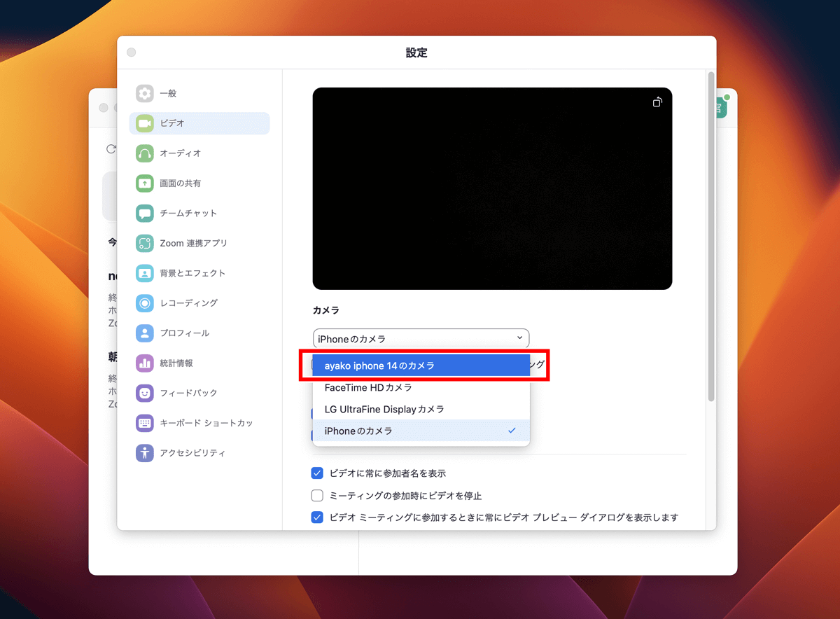Enable ビデオに常に参加者名を表示 checkbox
The height and width of the screenshot is (619, 840).
click(x=317, y=473)
